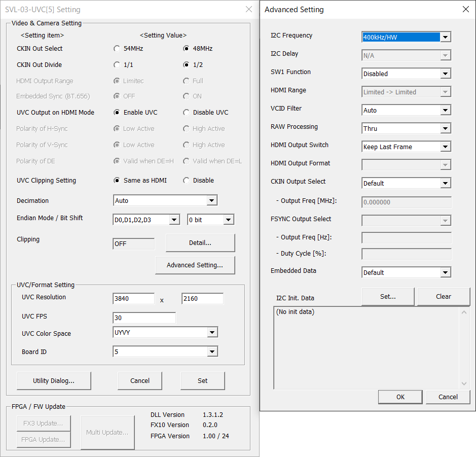Select the 54MHz CKIN Out option
476x457 pixels.
[117, 49]
